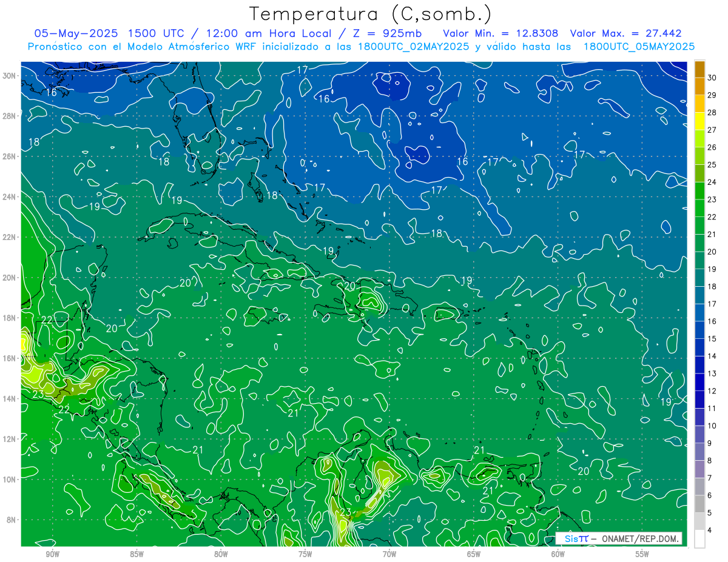This screenshot has height=562, width=728.
Task: Pick the yellow colorbar swatch between 27 and 28
Action: click(x=700, y=121)
